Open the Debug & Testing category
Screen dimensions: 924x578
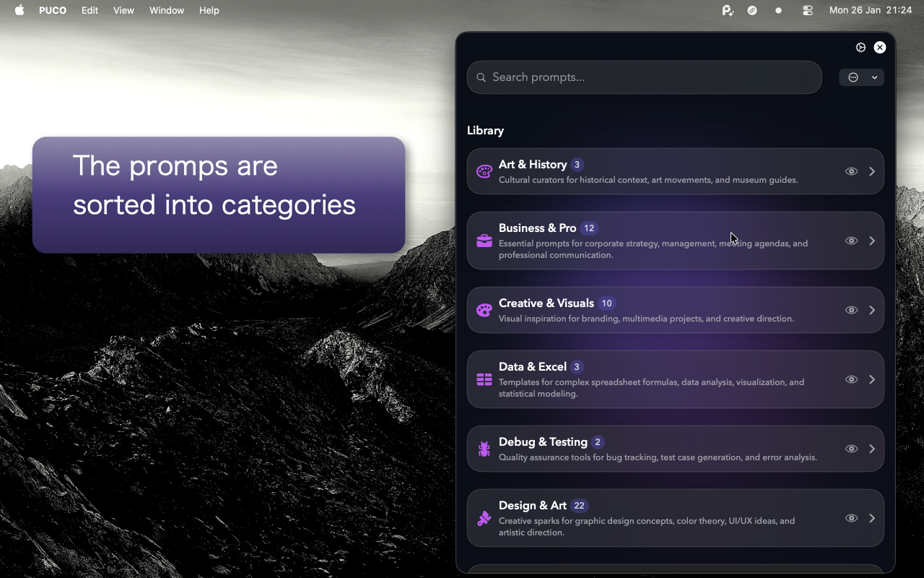(x=872, y=449)
